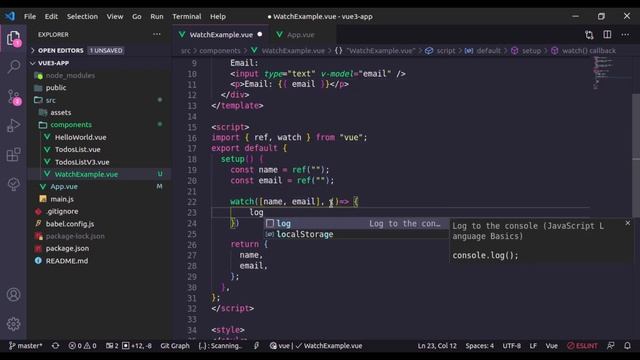
Task: Expand the node_modules folder
Action: [100, 76]
